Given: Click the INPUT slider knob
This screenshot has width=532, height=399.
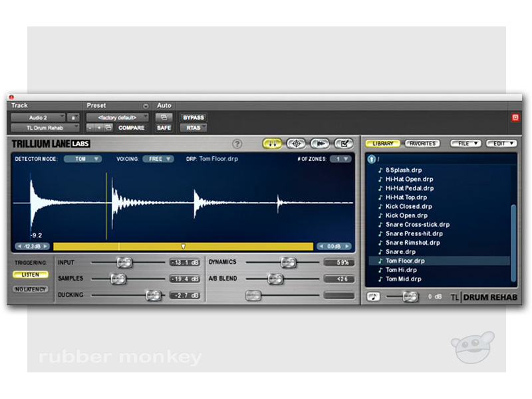Looking at the screenshot, I should pyautogui.click(x=124, y=262).
